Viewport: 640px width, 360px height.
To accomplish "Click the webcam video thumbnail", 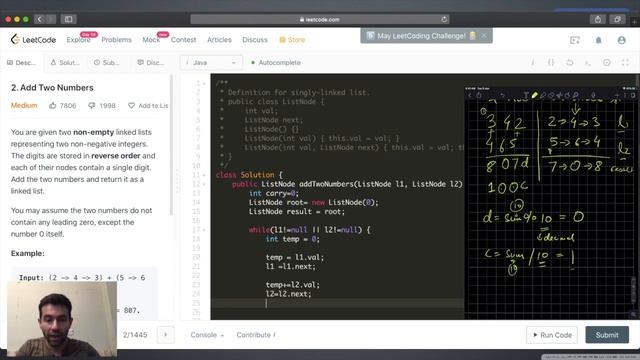I will pyautogui.click(x=62, y=319).
